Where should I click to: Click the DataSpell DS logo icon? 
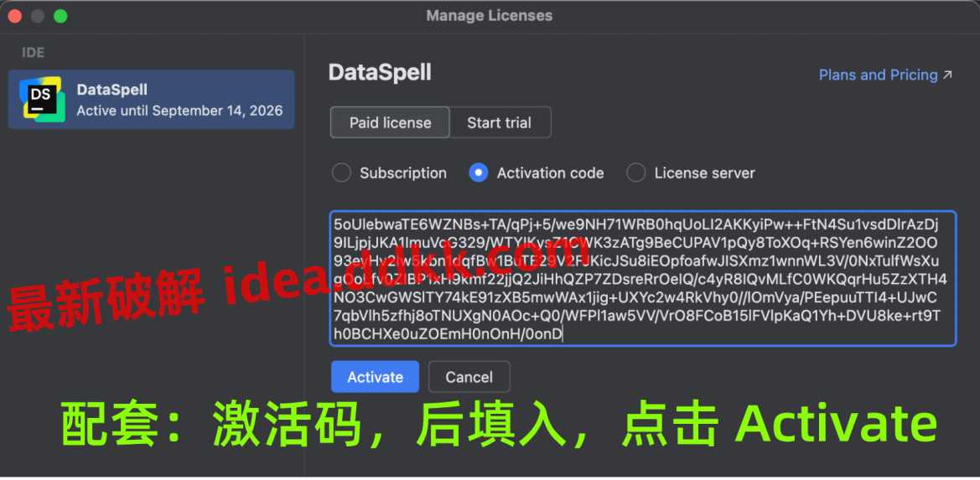[42, 99]
